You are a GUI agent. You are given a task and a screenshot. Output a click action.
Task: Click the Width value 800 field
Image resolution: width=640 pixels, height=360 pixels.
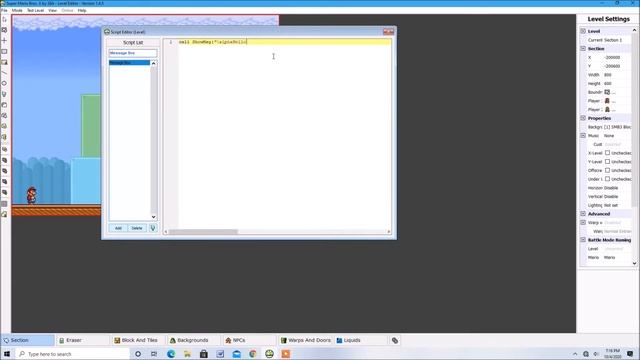617,75
